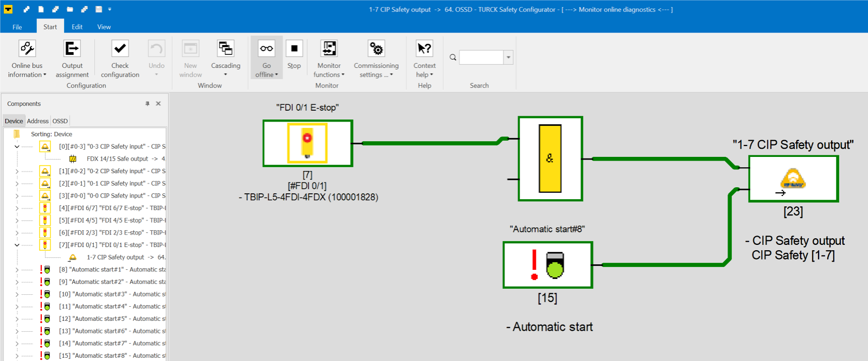
Task: Open Monitor functions icon
Action: [x=329, y=48]
